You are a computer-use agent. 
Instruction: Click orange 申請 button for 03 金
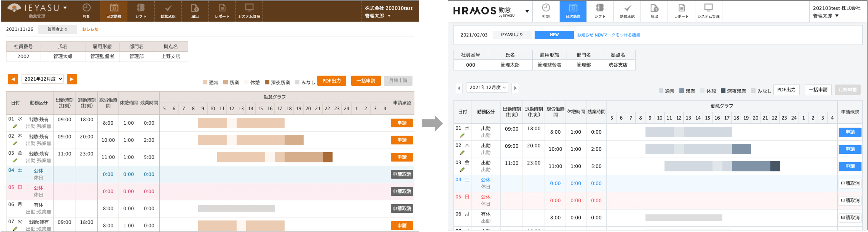click(402, 157)
